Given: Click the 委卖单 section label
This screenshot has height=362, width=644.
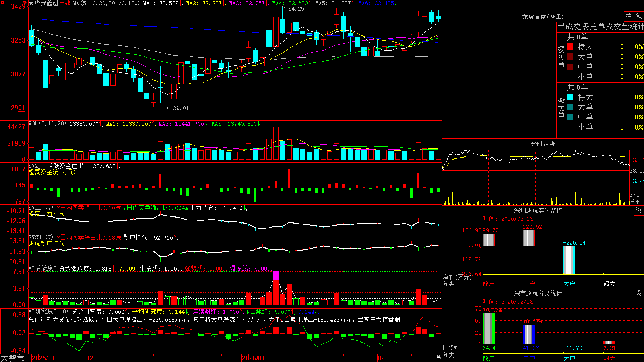Looking at the screenshot, I should [561, 107].
